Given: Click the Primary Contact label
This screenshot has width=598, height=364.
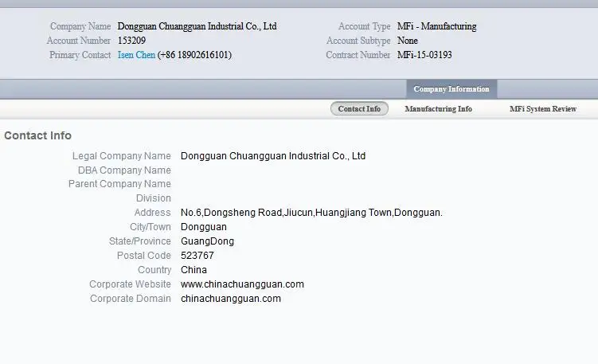Looking at the screenshot, I should pyautogui.click(x=80, y=55).
